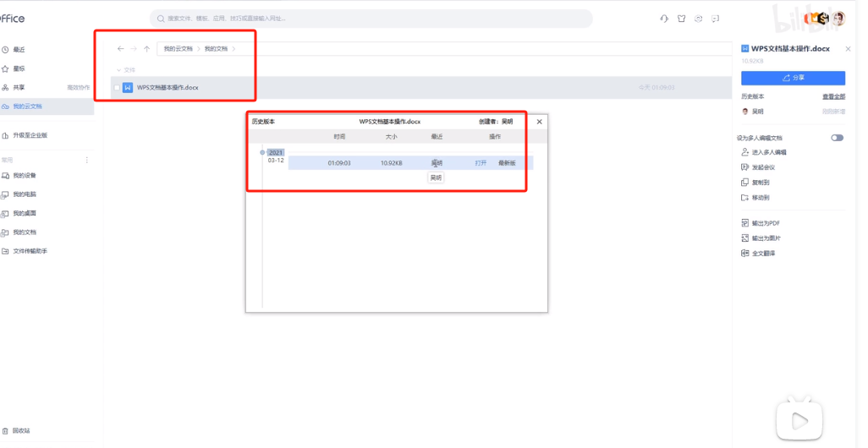This screenshot has height=448, width=868.
Task: Click 操作 column header in history dialog
Action: 495,137
